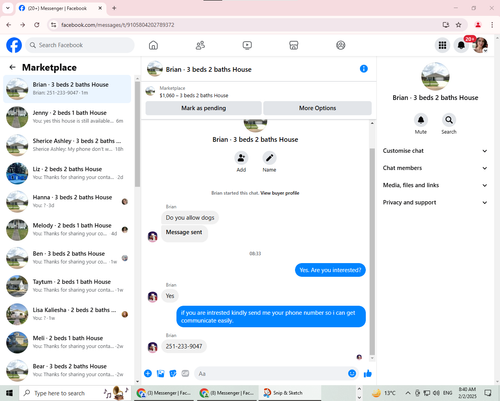Open Meli 2 beds 1 bath conversation
The height and width of the screenshot is (401, 500).
point(67,342)
